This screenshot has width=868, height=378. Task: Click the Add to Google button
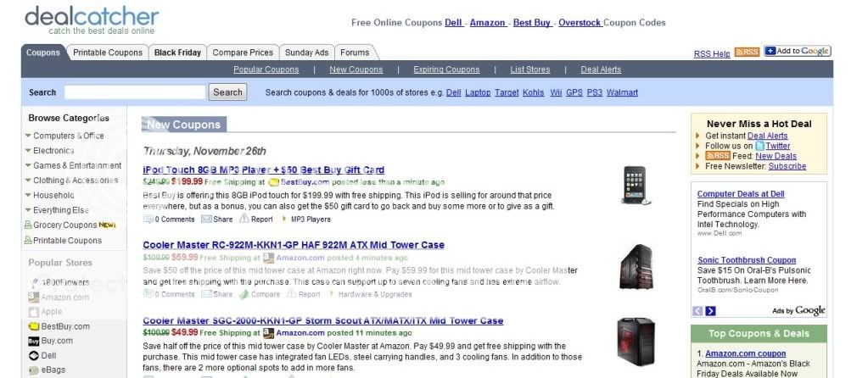click(797, 52)
